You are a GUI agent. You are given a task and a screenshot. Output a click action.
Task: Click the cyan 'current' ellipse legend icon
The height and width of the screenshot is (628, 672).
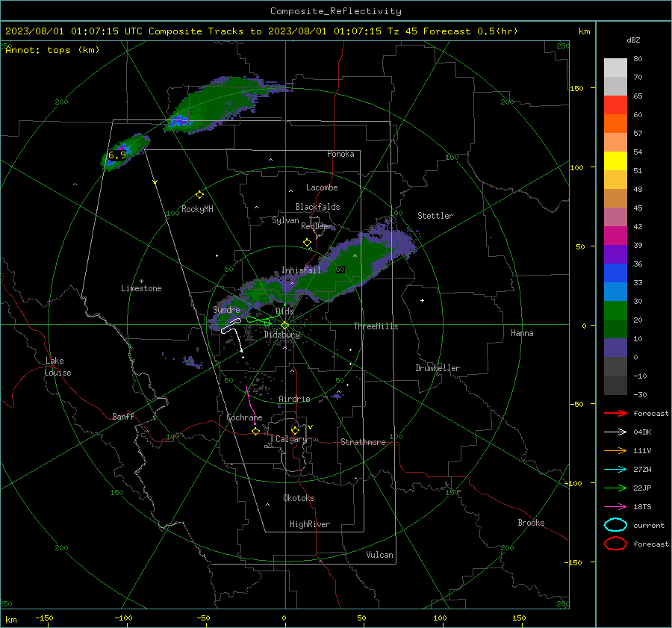click(x=615, y=525)
